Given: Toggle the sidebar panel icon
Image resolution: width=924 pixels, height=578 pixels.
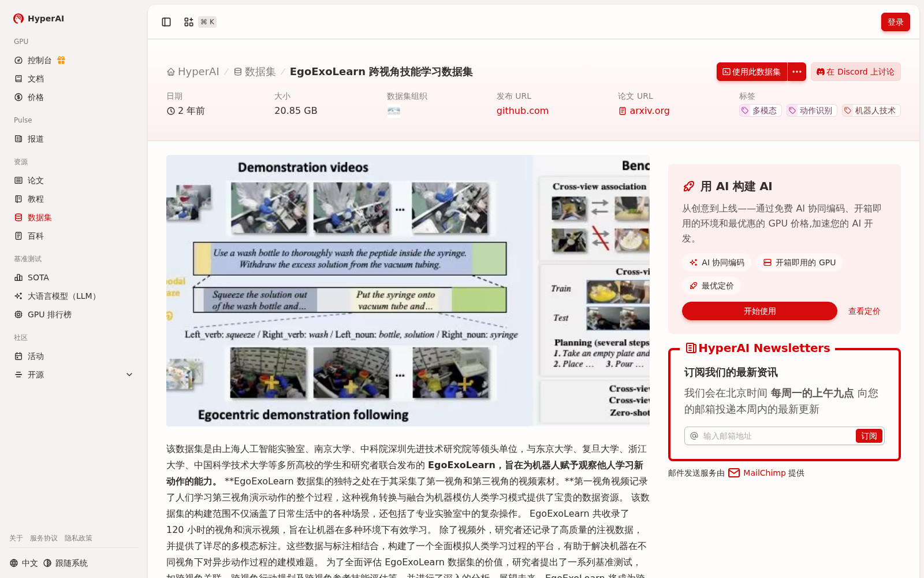Looking at the screenshot, I should [166, 22].
